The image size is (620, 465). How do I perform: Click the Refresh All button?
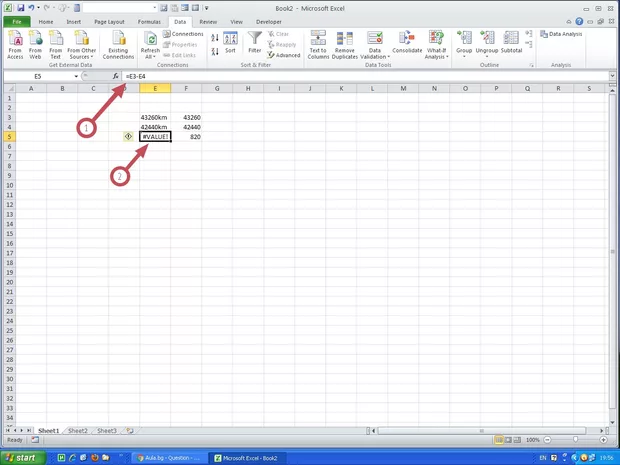click(150, 45)
